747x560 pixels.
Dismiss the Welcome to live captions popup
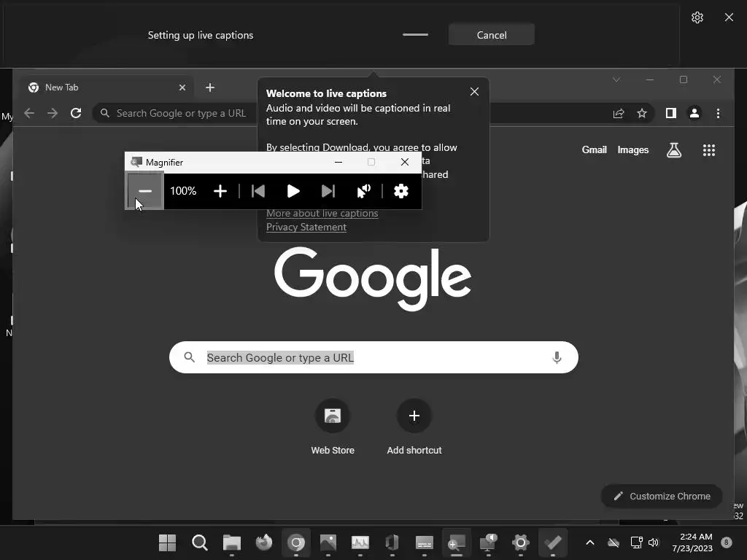(474, 92)
